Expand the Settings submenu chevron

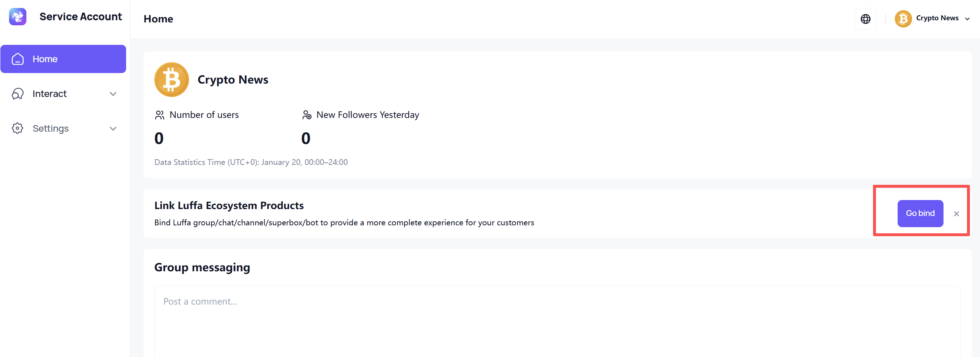[x=113, y=128]
